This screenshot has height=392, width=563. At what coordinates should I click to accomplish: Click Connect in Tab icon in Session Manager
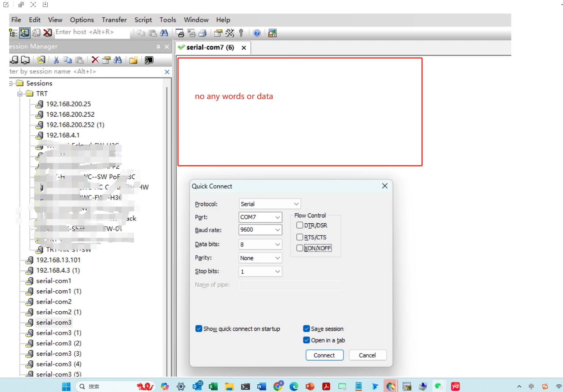tap(14, 60)
